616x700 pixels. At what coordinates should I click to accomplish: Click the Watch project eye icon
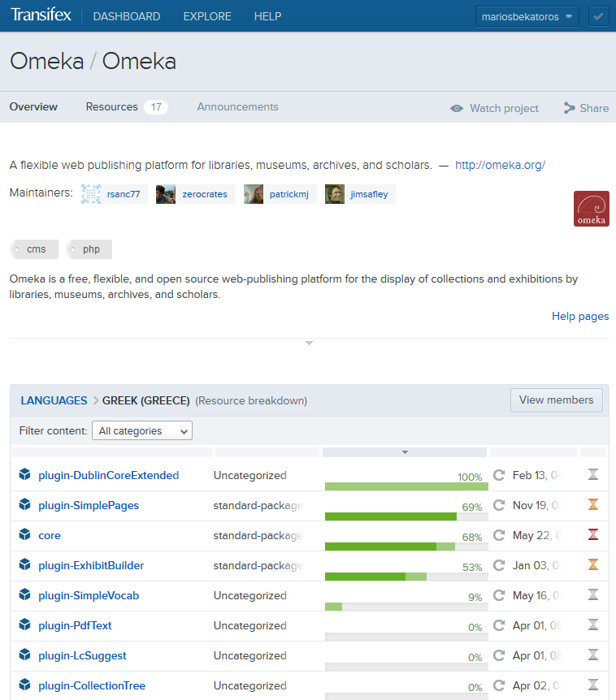[x=457, y=108]
